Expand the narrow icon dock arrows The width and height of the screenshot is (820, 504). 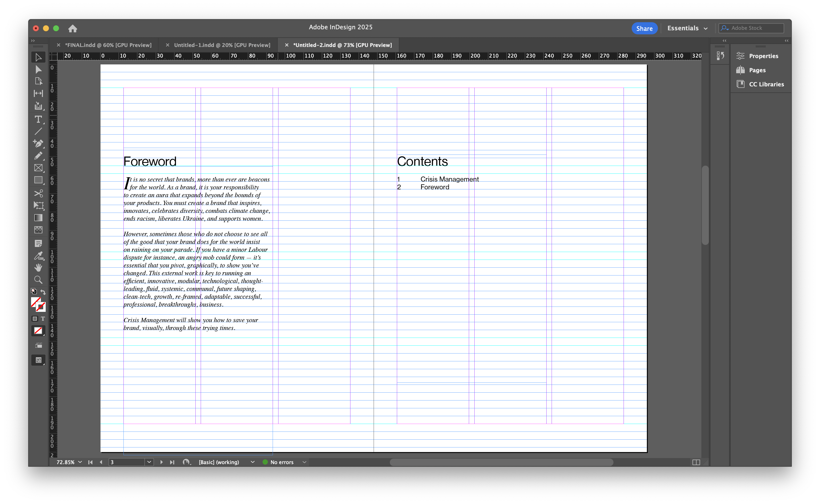tap(724, 41)
